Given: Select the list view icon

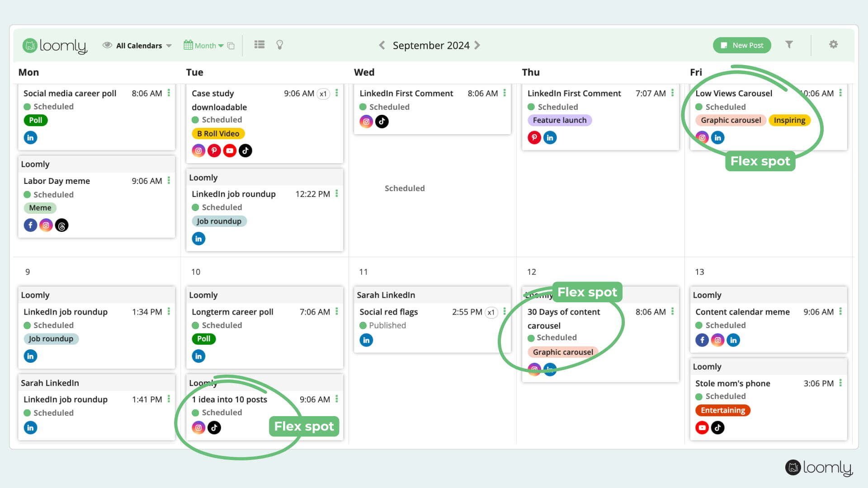Looking at the screenshot, I should tap(259, 45).
